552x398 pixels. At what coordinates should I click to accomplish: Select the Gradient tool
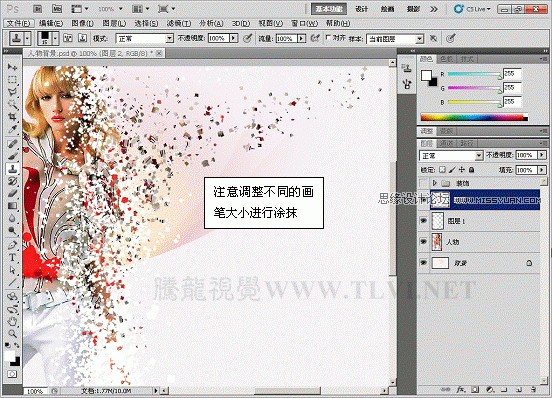(x=12, y=206)
